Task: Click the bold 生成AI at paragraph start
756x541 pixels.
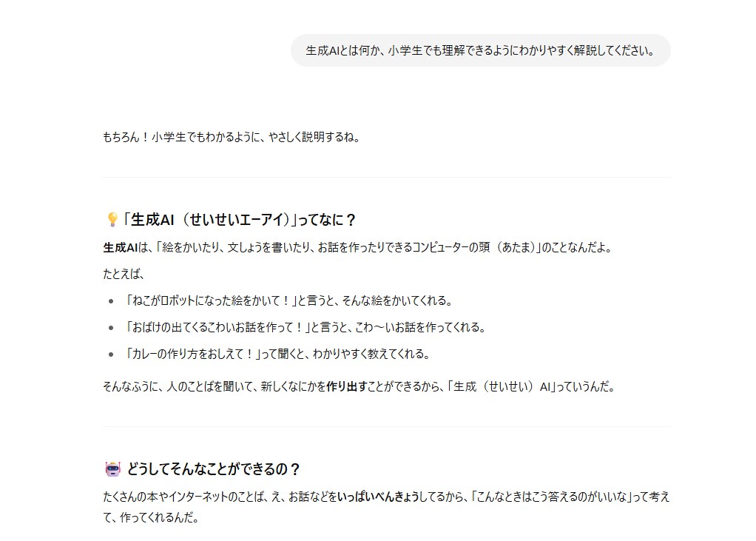Action: pyautogui.click(x=120, y=248)
